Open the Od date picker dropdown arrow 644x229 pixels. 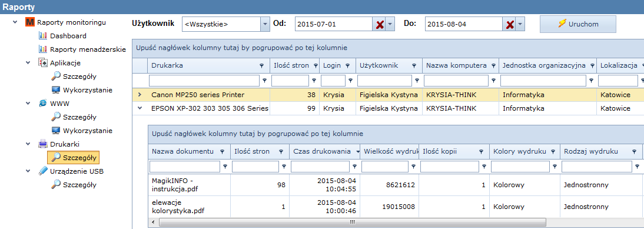click(x=390, y=25)
